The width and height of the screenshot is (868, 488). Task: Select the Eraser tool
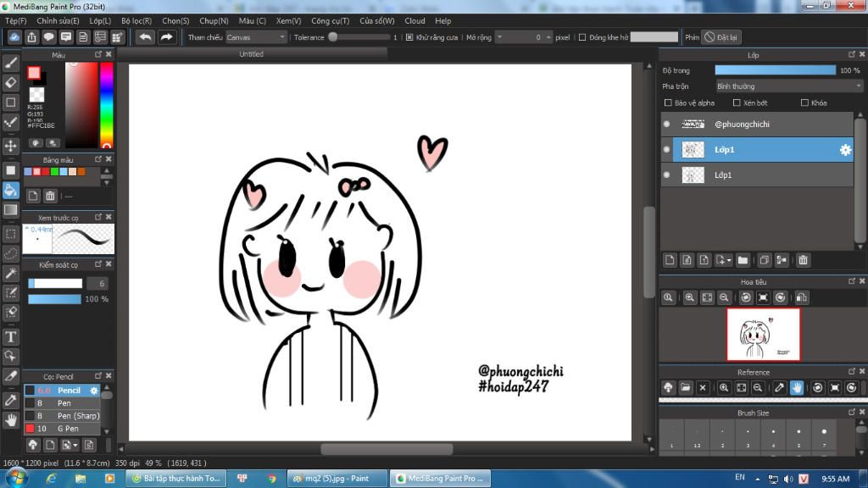pyautogui.click(x=10, y=83)
